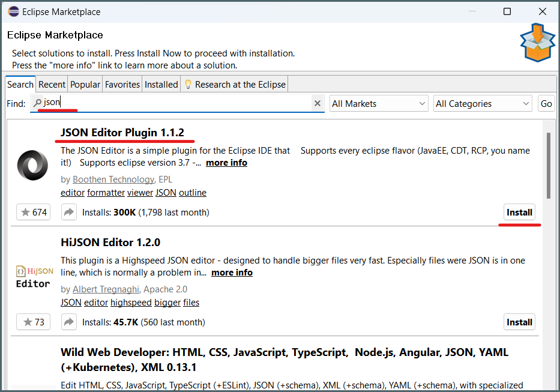Click the HiJSON Editor 1.2.0 title

[110, 243]
